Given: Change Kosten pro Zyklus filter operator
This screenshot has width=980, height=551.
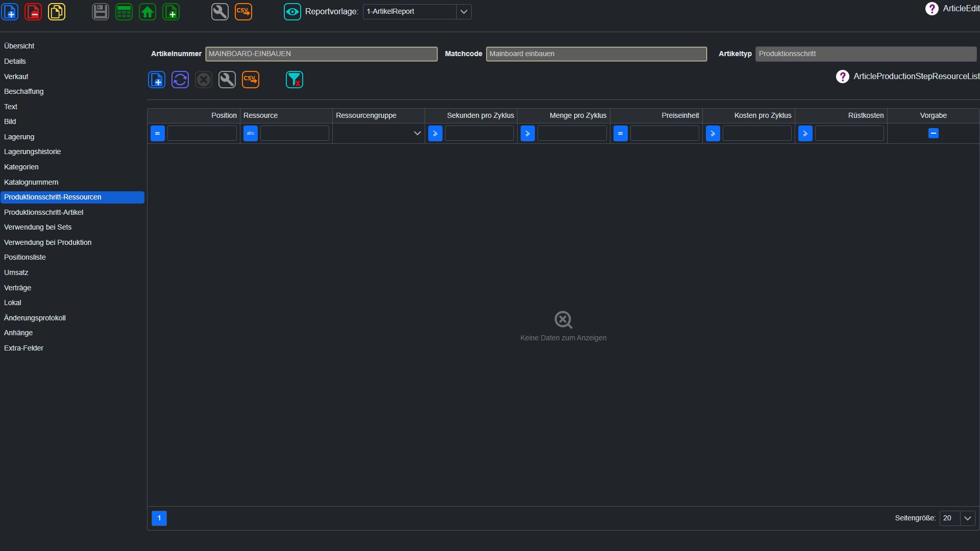Looking at the screenshot, I should [713, 134].
